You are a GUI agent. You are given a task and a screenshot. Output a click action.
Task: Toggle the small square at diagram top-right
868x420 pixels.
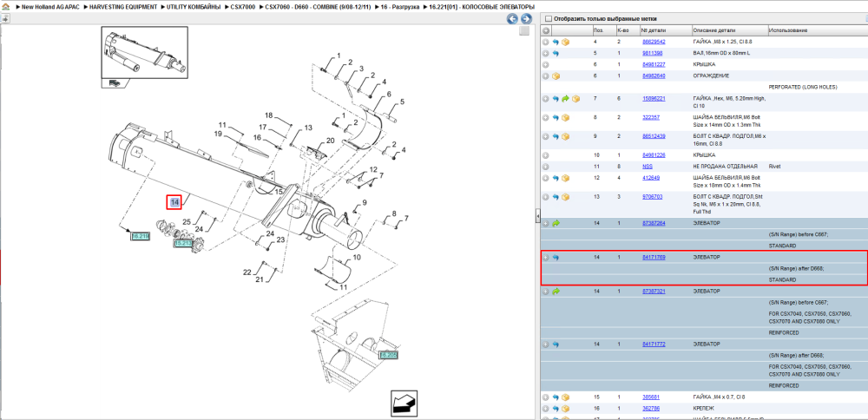(524, 31)
